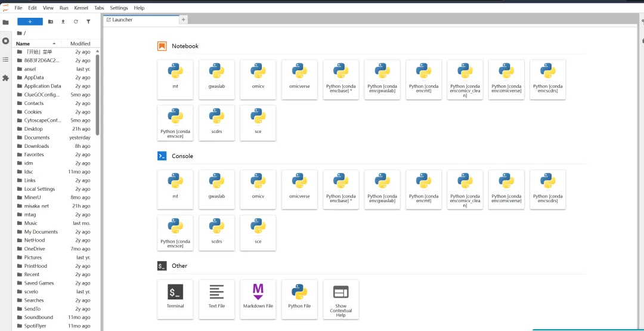644x331 pixels.
Task: Open a new Terminal
Action: pyautogui.click(x=175, y=299)
